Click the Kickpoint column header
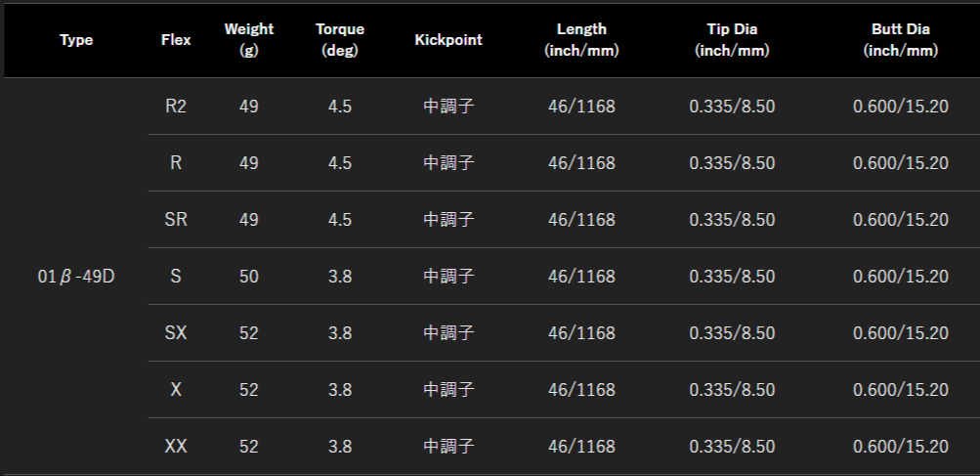The width and height of the screenshot is (980, 476). tap(448, 40)
